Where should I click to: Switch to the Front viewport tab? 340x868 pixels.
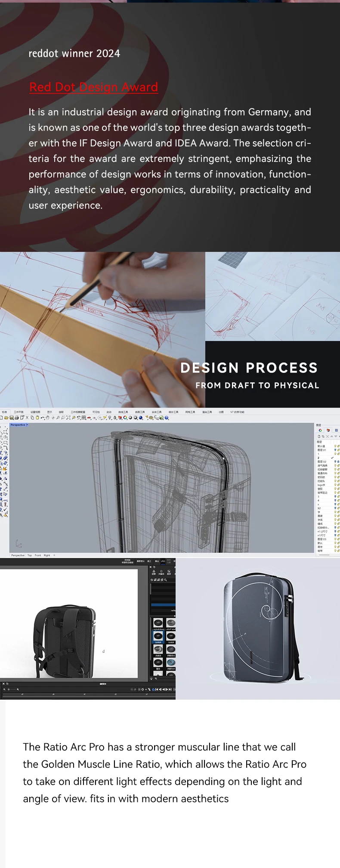[38, 555]
